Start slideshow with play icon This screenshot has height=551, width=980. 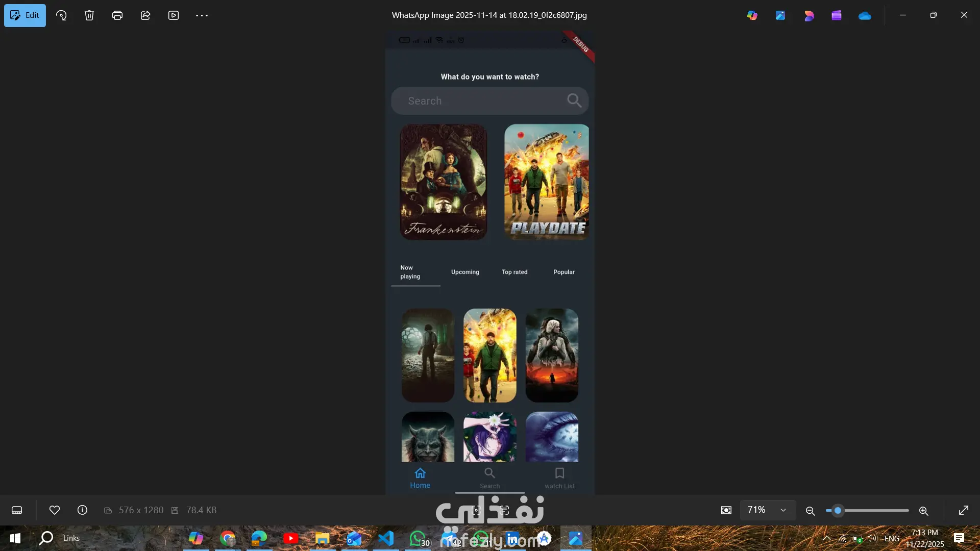[x=174, y=15]
